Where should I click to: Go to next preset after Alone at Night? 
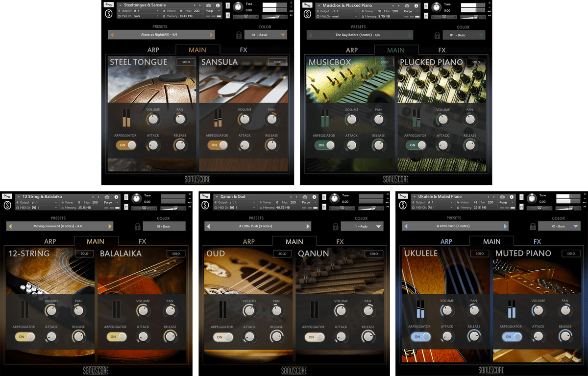coord(212,35)
